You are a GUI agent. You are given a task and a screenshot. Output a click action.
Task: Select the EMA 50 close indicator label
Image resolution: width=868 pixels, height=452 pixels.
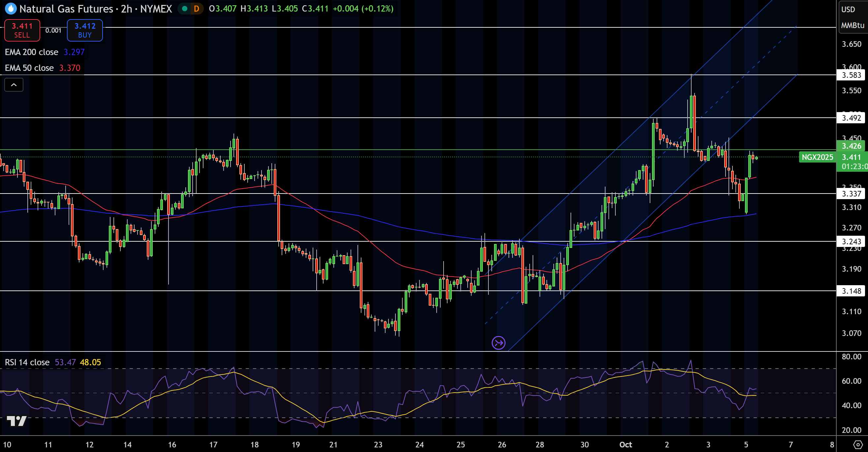point(29,68)
